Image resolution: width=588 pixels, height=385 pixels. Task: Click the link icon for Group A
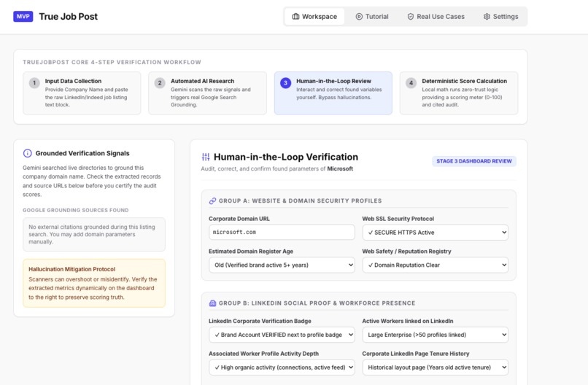click(x=212, y=201)
